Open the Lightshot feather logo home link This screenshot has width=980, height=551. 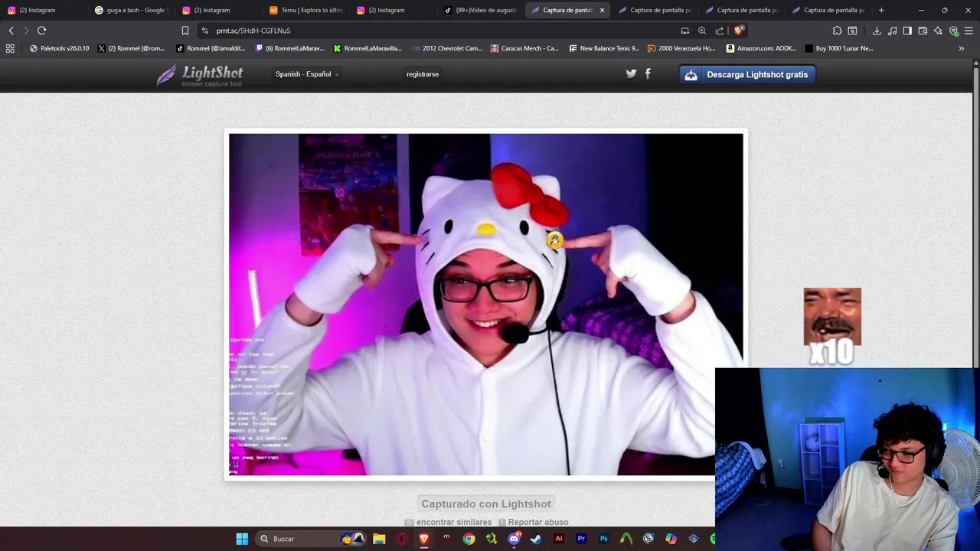point(200,75)
